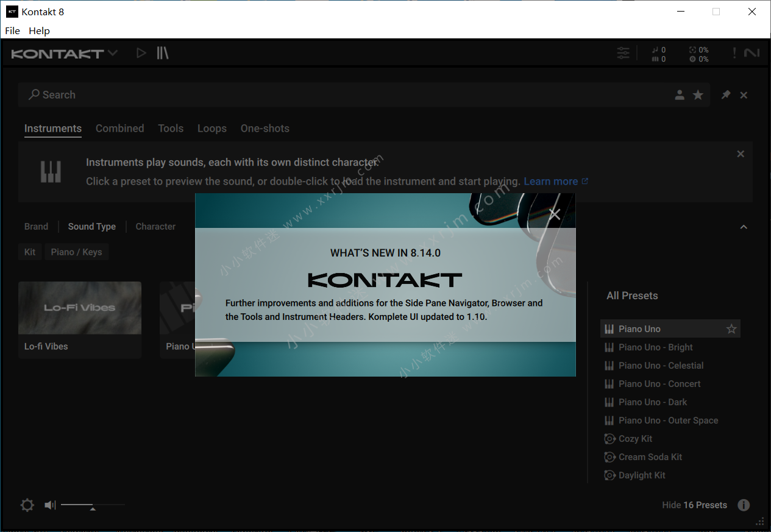The width and height of the screenshot is (771, 532).
Task: Select the Brand filter category
Action: tap(36, 227)
